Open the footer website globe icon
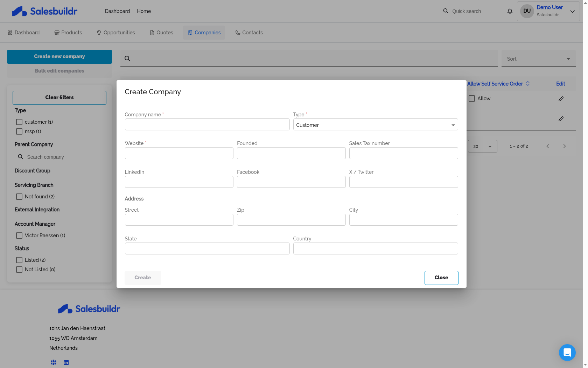588x368 pixels. pos(54,362)
